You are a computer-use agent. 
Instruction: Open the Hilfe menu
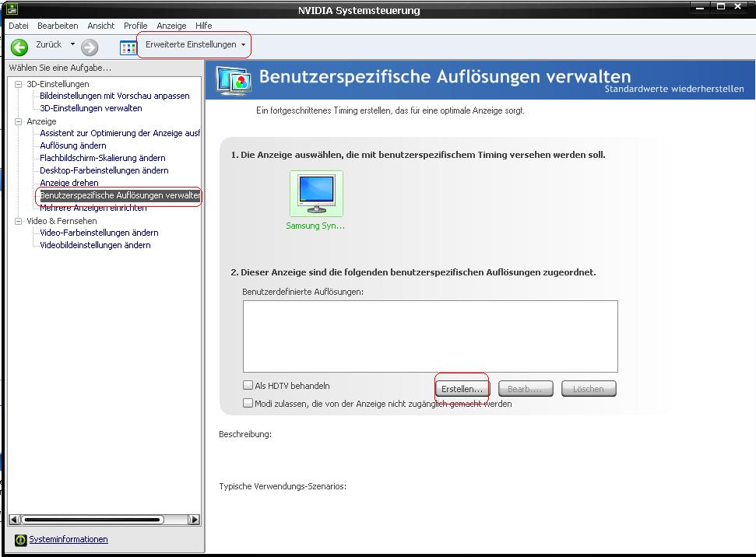[x=203, y=26]
